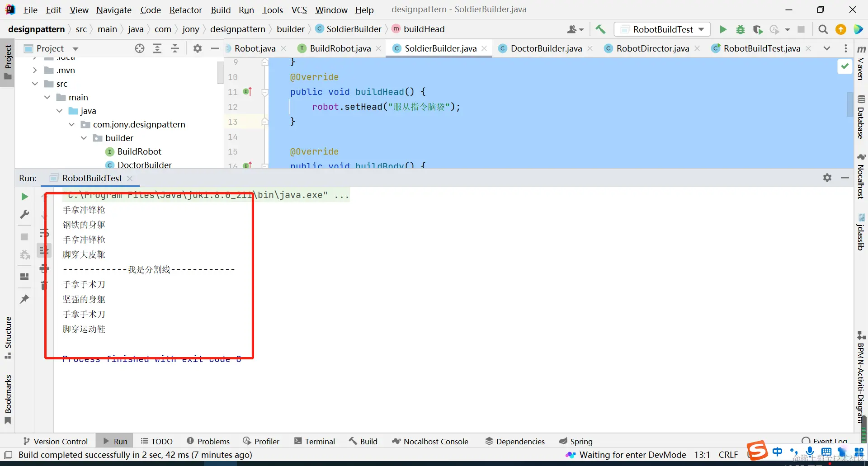
Task: Open the Refactor menu
Action: [x=185, y=10]
